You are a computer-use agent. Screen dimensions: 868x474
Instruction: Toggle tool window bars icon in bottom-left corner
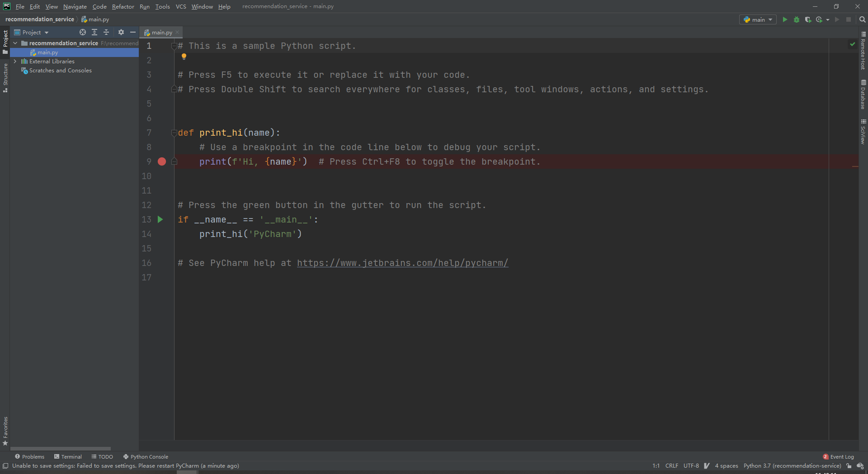point(5,466)
